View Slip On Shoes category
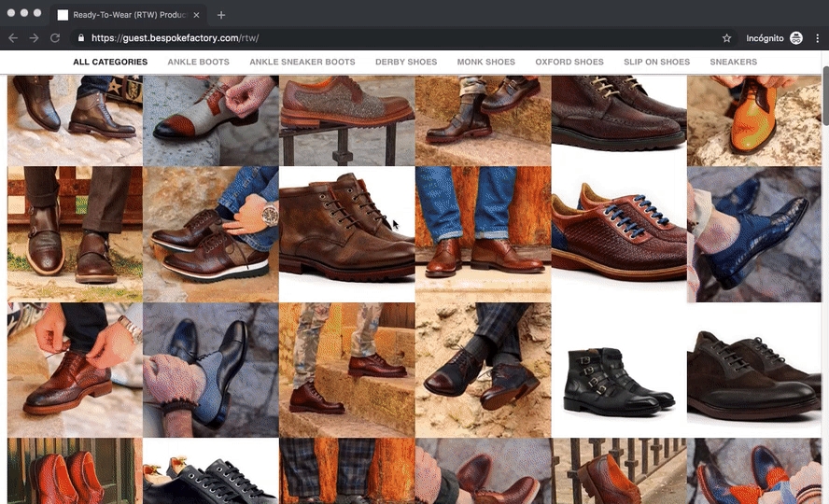This screenshot has width=829, height=504. click(x=656, y=63)
